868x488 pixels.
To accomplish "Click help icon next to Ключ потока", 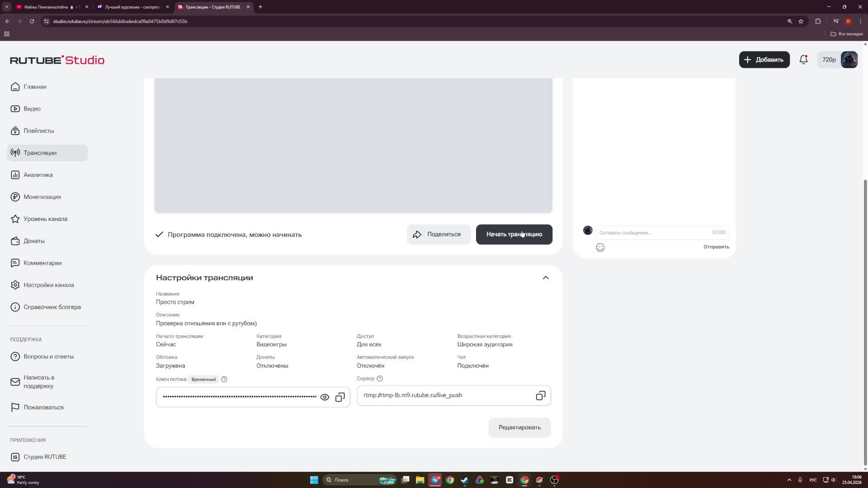I will (224, 380).
